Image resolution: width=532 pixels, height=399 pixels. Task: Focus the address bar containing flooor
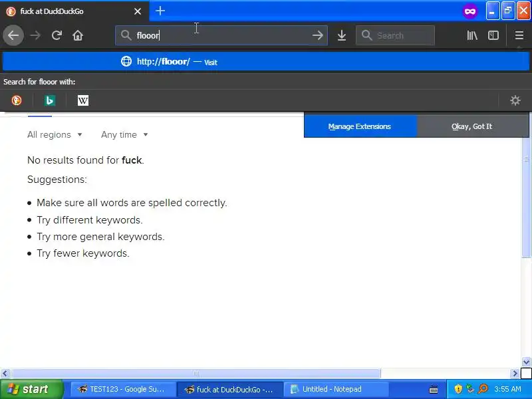click(221, 35)
